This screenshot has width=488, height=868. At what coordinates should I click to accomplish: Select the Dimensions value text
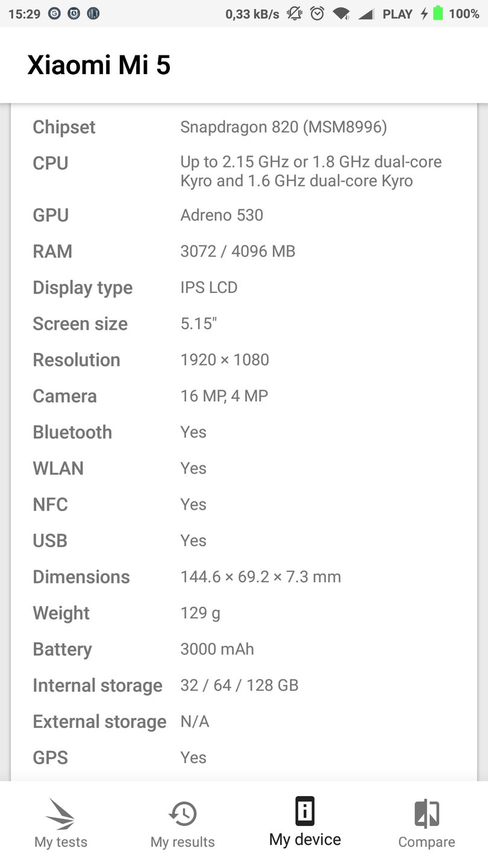[261, 577]
